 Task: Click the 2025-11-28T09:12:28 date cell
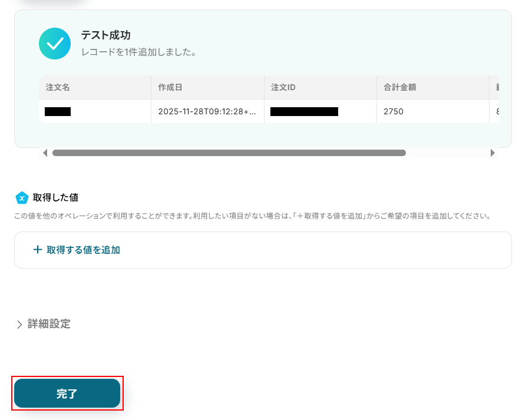[207, 111]
